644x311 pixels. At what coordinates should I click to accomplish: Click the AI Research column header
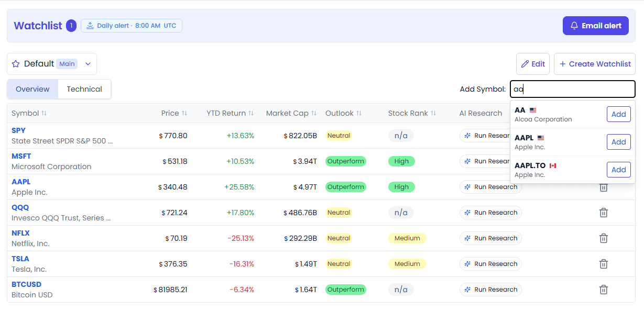tap(481, 113)
